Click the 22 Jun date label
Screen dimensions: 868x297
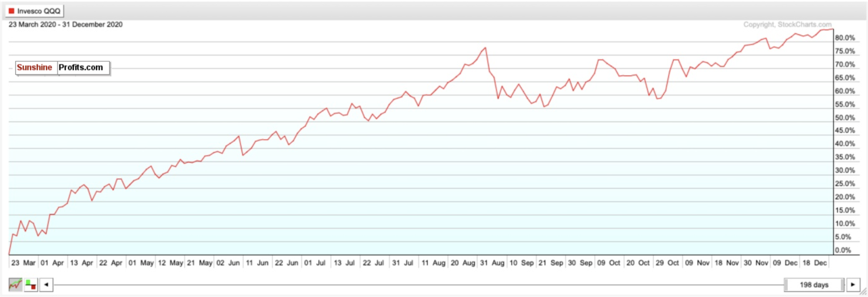[286, 263]
